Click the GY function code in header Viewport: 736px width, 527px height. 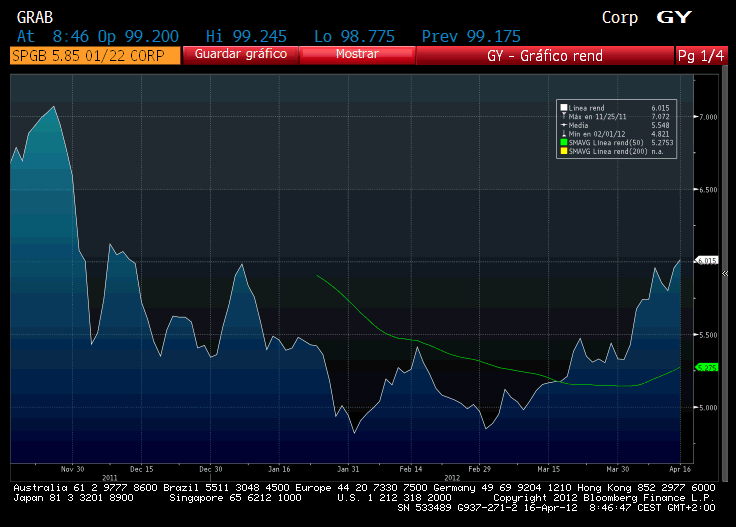click(674, 17)
